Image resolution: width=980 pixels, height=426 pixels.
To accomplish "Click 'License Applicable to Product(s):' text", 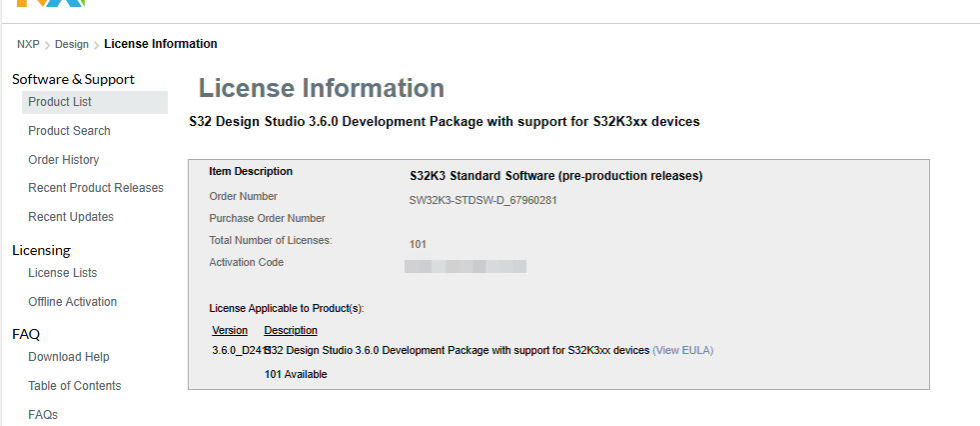I will (x=287, y=308).
